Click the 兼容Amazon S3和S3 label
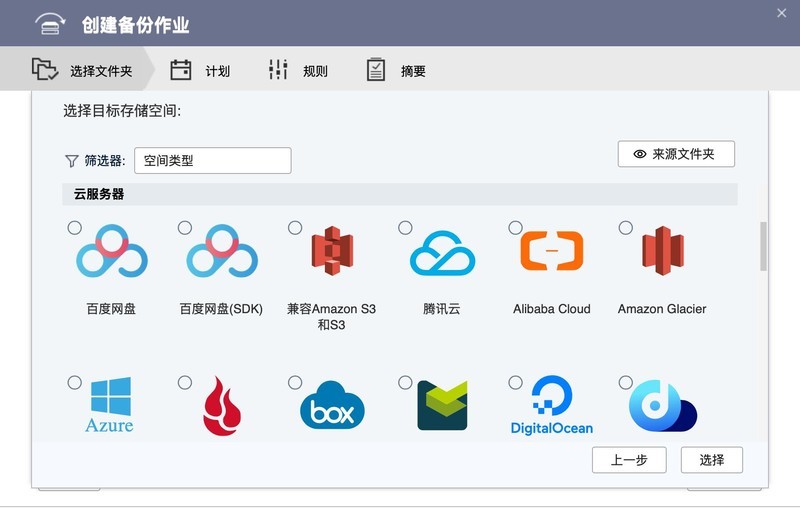 click(x=332, y=317)
